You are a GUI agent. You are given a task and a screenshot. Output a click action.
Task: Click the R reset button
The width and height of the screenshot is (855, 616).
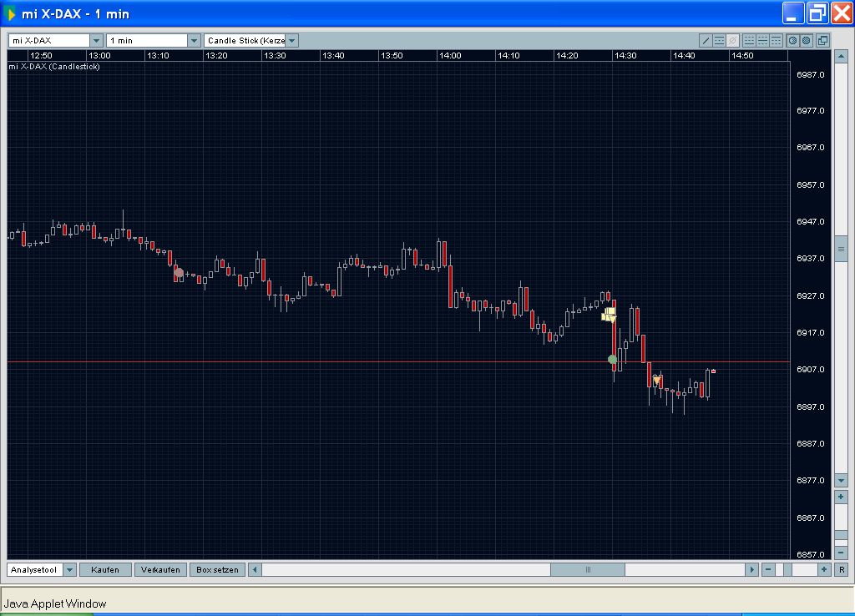pyautogui.click(x=842, y=569)
